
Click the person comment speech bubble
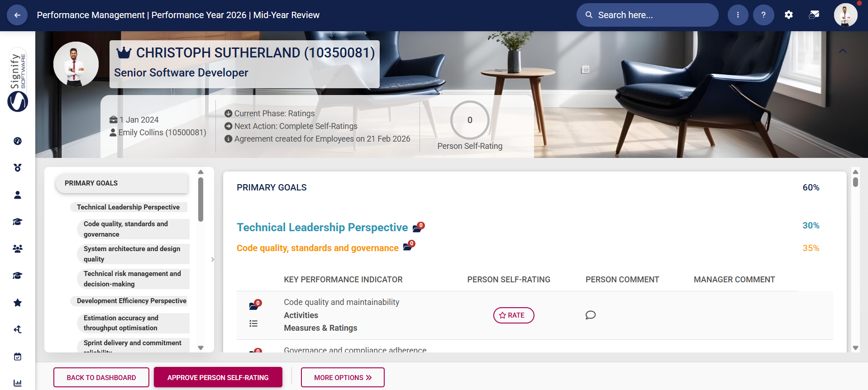tap(590, 315)
